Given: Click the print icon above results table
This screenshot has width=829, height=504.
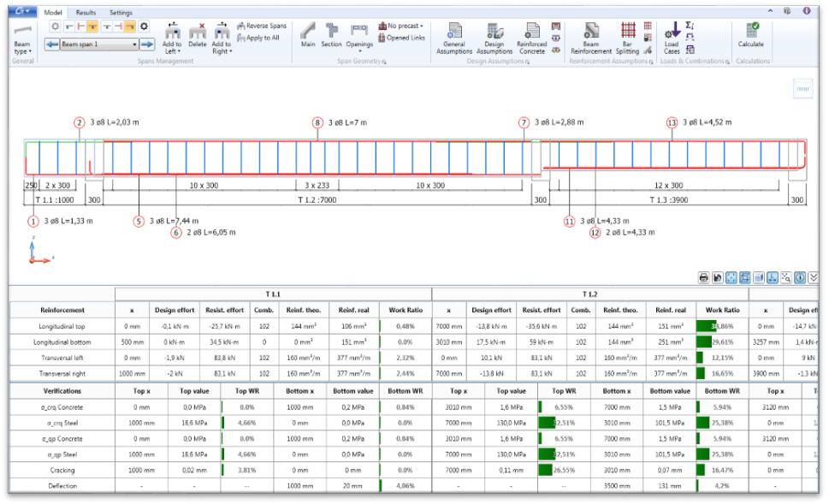Looking at the screenshot, I should tap(703, 277).
